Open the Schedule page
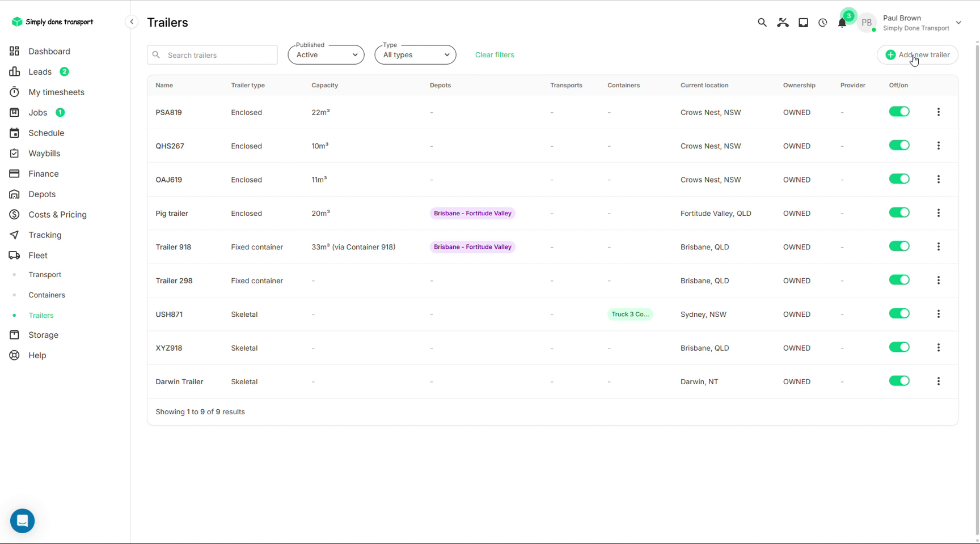 46,133
